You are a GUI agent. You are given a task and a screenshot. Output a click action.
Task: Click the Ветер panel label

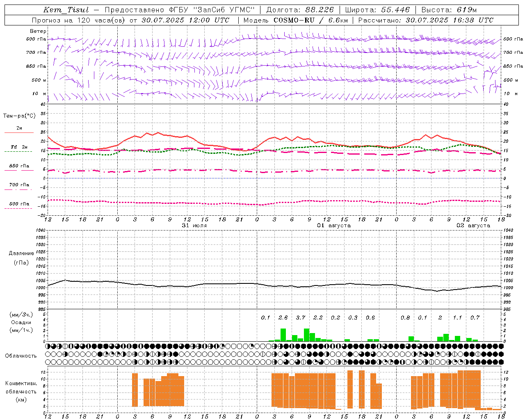click(38, 31)
